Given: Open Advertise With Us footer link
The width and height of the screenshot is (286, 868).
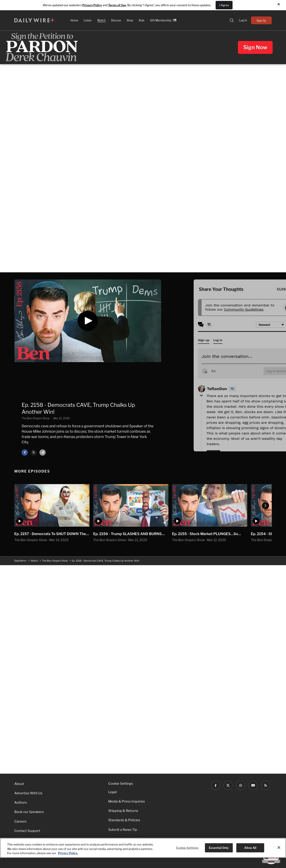Looking at the screenshot, I should (x=28, y=793).
